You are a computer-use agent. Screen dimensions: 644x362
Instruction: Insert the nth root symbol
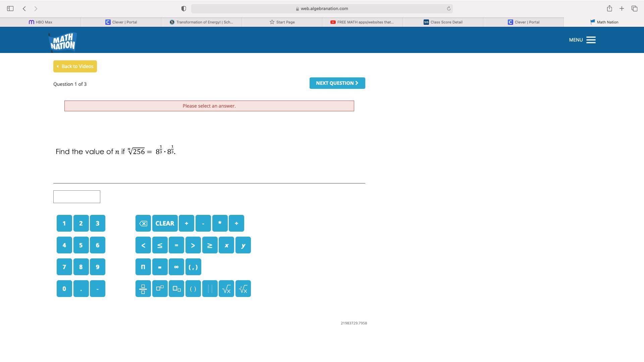coord(243,289)
